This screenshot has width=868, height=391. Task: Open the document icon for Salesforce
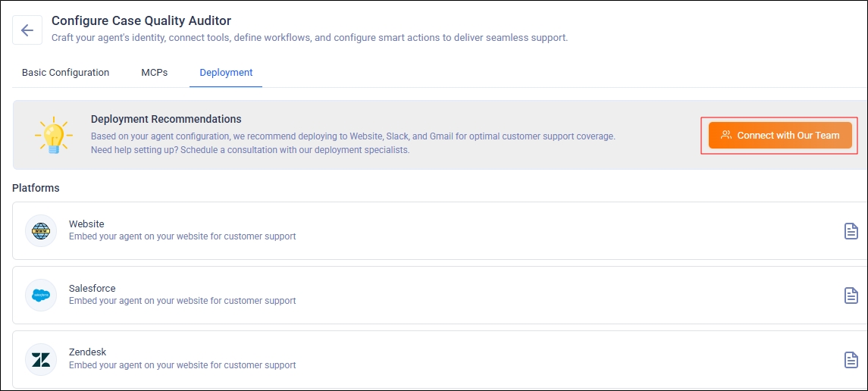coord(851,296)
